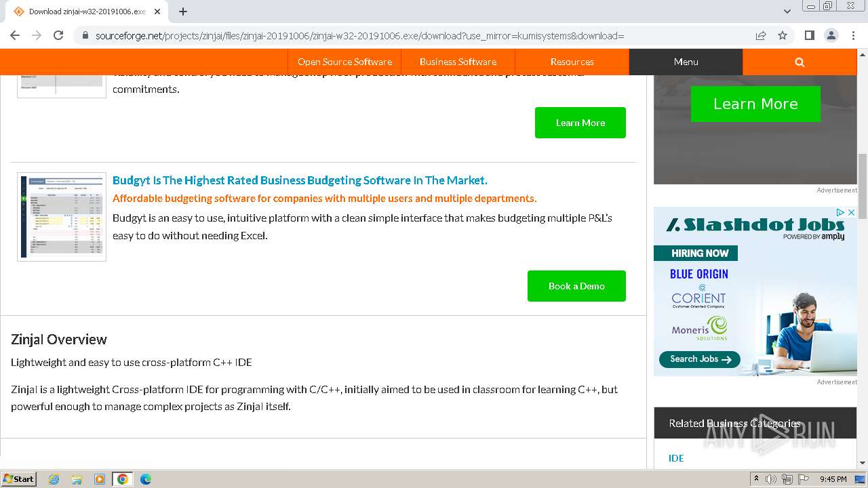Switch to Chrome in the taskbar
This screenshot has height=488, width=868.
click(123, 479)
